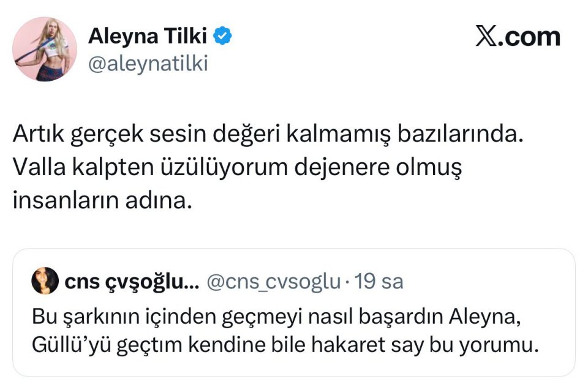Open the @aleynatilki handle link
588x382 pixels.
point(148,64)
